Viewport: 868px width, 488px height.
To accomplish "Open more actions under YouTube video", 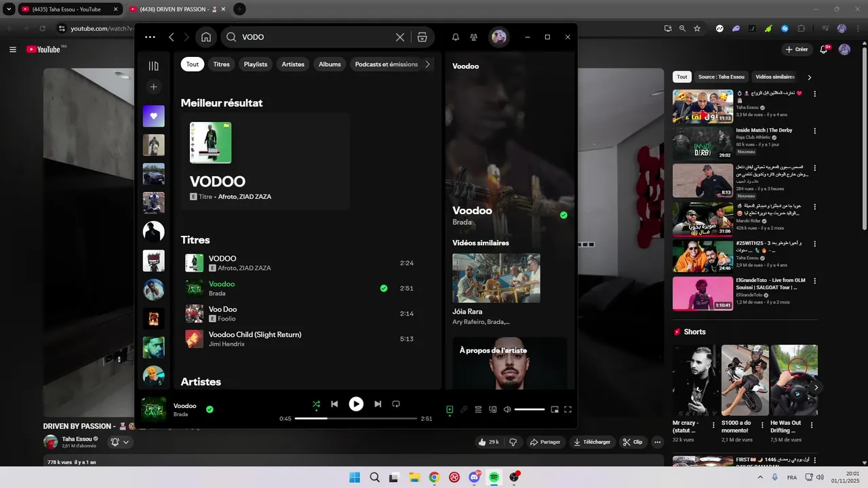I will coord(657,442).
